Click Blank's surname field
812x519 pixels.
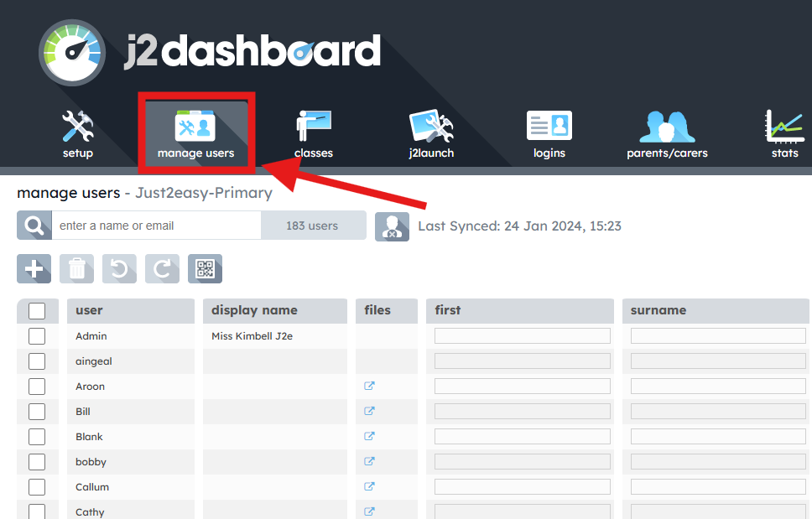(718, 436)
